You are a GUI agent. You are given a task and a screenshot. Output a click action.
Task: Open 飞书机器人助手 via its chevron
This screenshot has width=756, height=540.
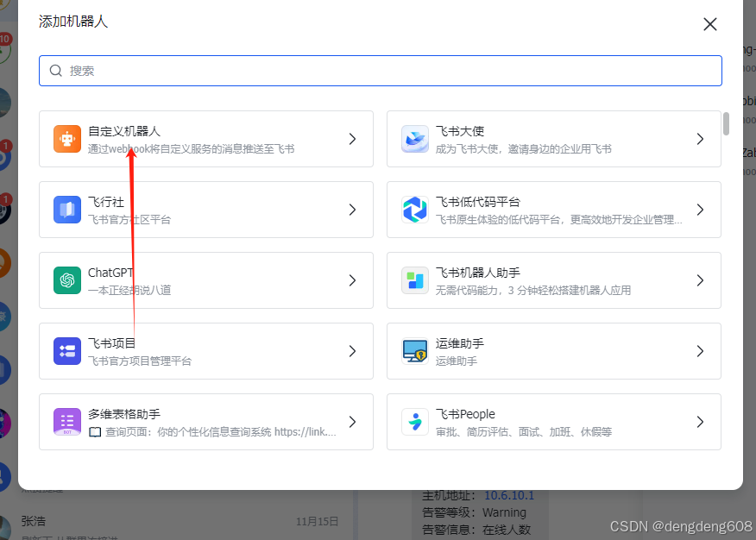700,281
